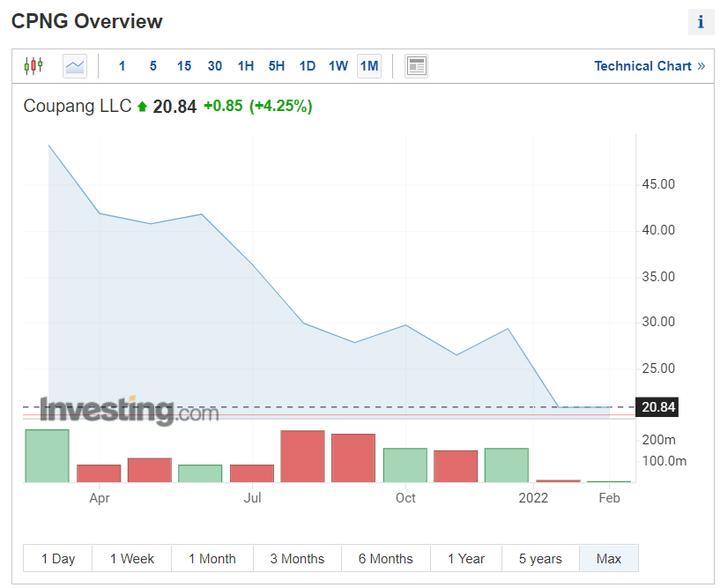Choose the 1M interval
Screen dimensions: 720x588
[x=369, y=66]
